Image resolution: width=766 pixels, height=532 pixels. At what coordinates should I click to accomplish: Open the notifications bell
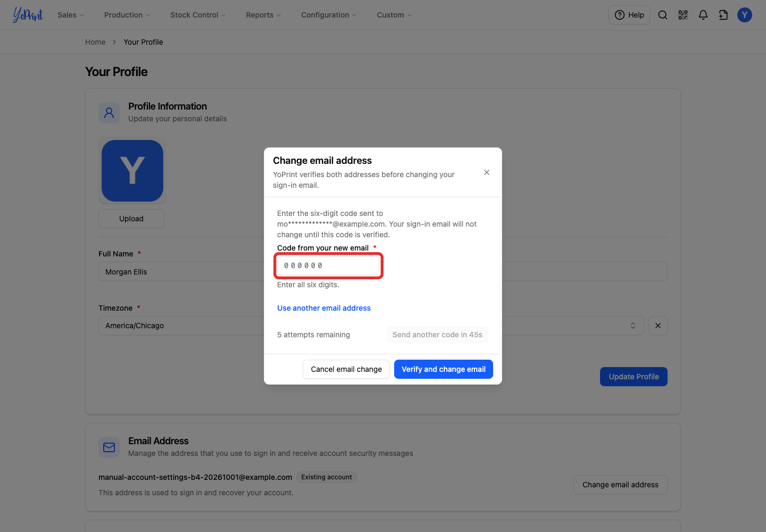703,15
